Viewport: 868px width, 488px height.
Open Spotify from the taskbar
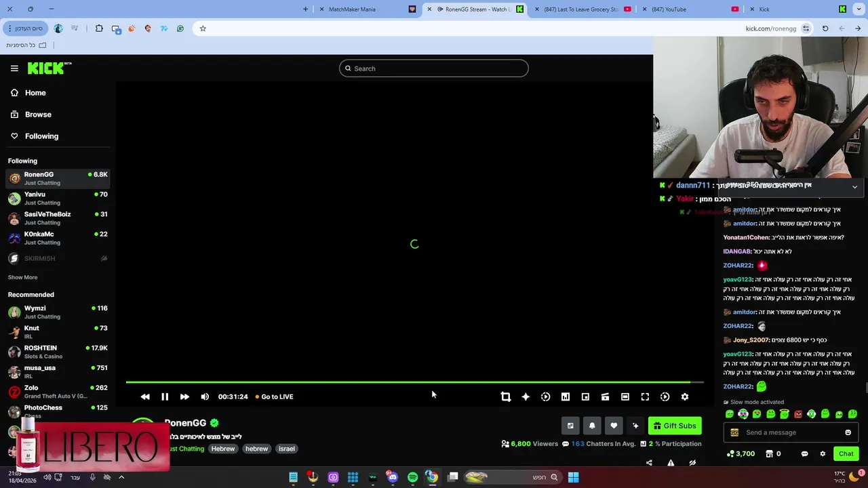(x=412, y=477)
